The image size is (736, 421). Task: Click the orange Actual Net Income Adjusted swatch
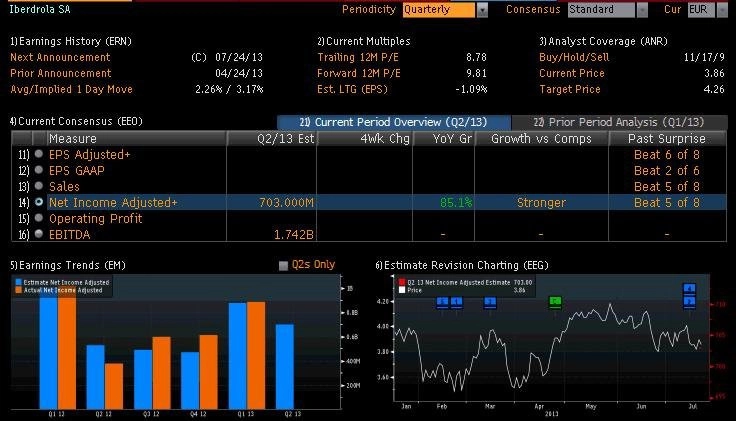(18, 290)
